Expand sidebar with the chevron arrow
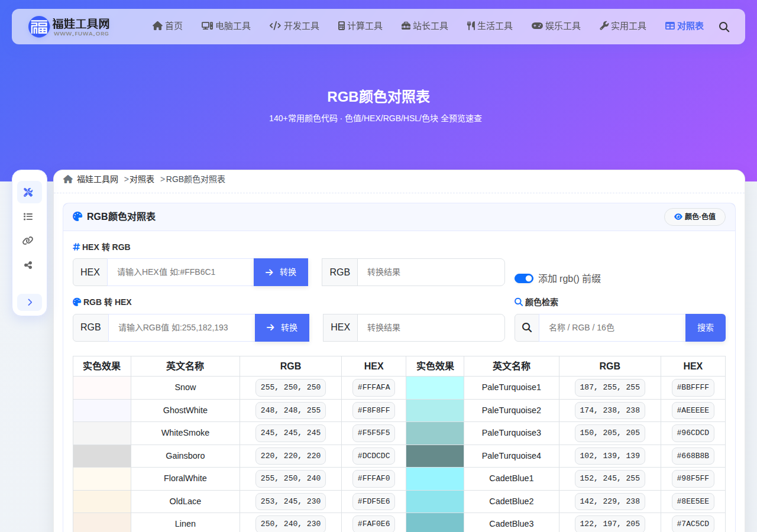This screenshot has height=532, width=757. click(30, 302)
